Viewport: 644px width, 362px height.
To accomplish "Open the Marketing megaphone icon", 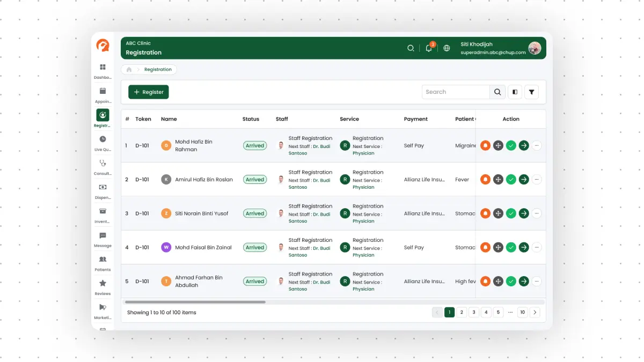I will [103, 307].
